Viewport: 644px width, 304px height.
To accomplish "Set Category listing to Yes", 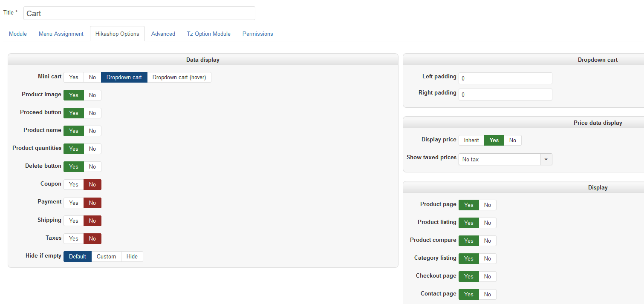I will click(469, 258).
